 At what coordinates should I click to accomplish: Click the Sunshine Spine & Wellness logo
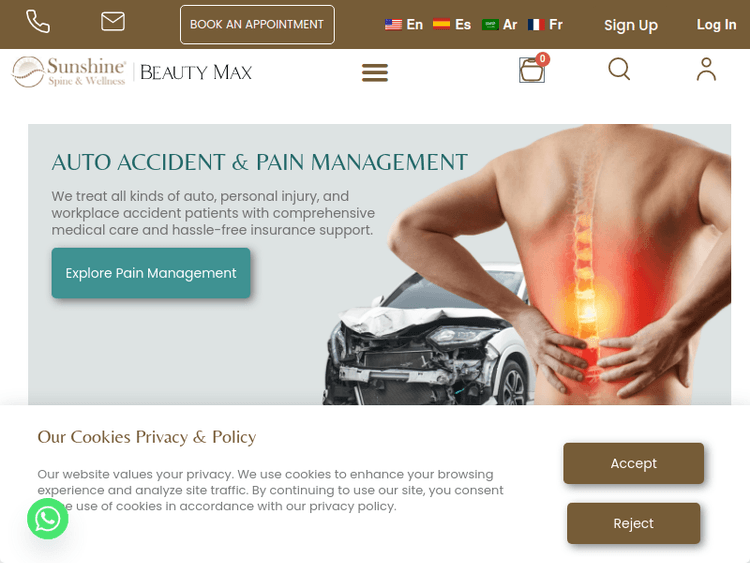[69, 72]
